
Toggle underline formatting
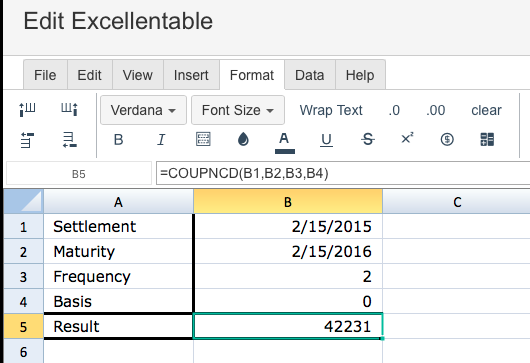326,140
